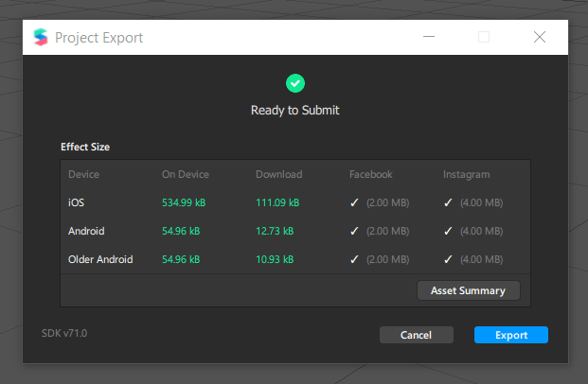Click the 12.73 kB download value

[275, 231]
